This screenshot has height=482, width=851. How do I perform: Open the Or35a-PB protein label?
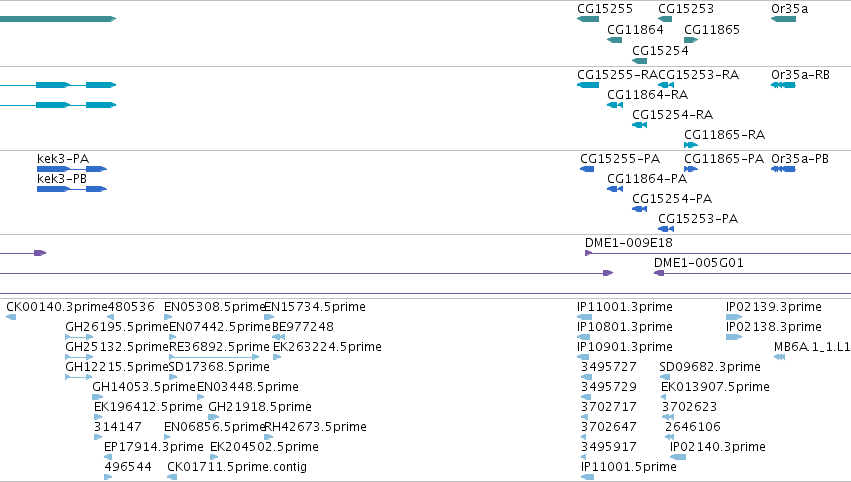pyautogui.click(x=800, y=159)
